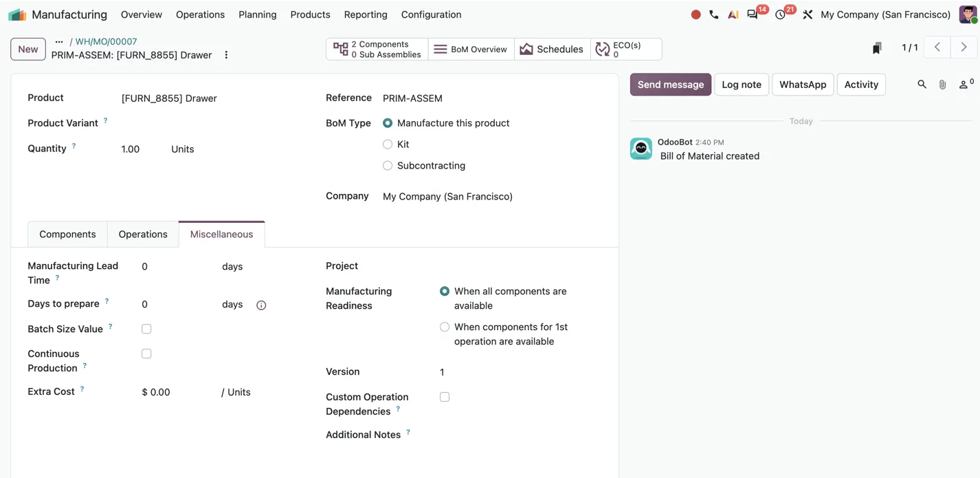Open the Configuration menu
Viewport: 980px width, 478px height.
point(431,14)
